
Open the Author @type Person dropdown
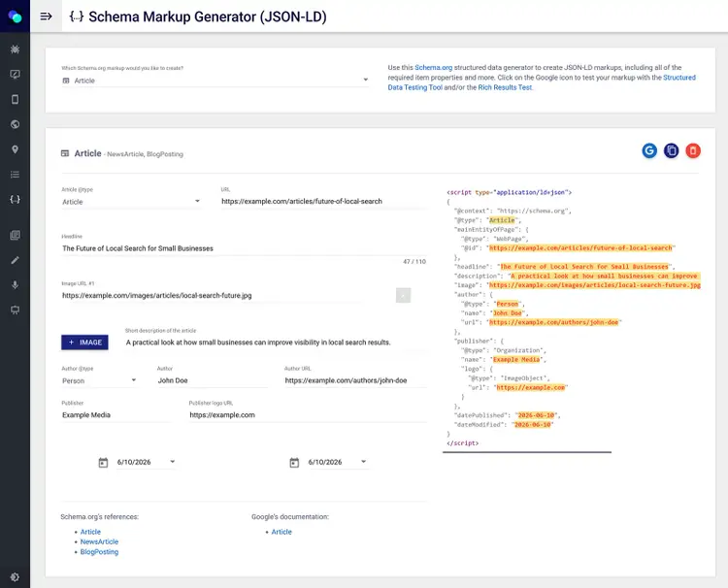[99, 380]
